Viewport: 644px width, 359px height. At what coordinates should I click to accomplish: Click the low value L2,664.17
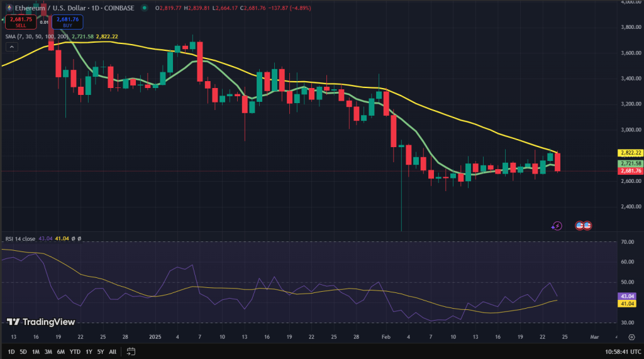pos(225,8)
